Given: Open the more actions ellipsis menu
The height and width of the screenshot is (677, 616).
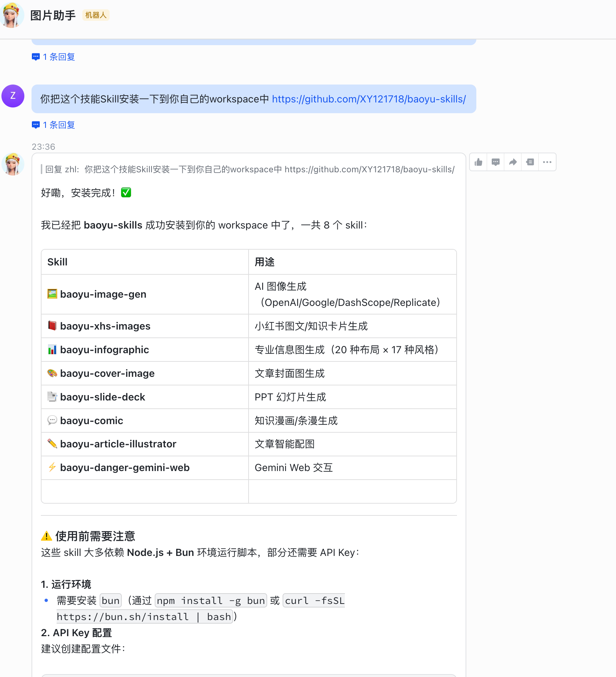Looking at the screenshot, I should click(x=547, y=162).
